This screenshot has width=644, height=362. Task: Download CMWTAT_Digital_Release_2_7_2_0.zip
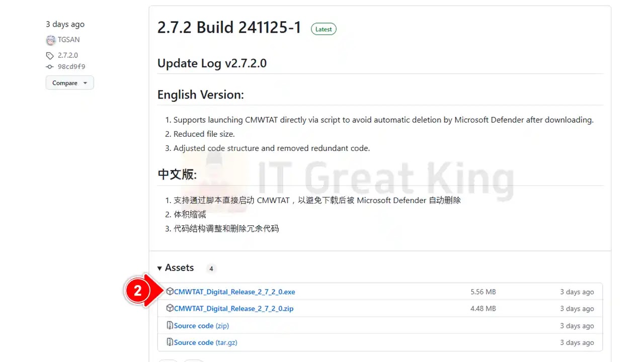click(233, 308)
